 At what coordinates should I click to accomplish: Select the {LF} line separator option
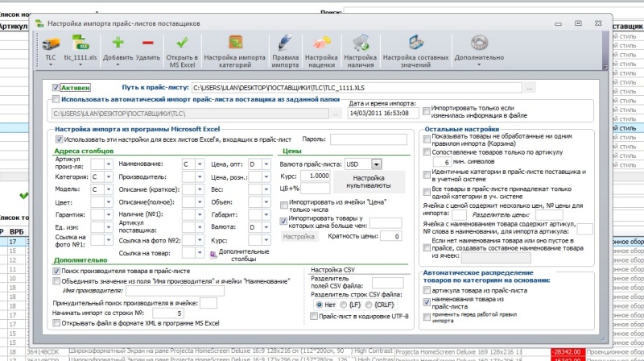(x=344, y=305)
